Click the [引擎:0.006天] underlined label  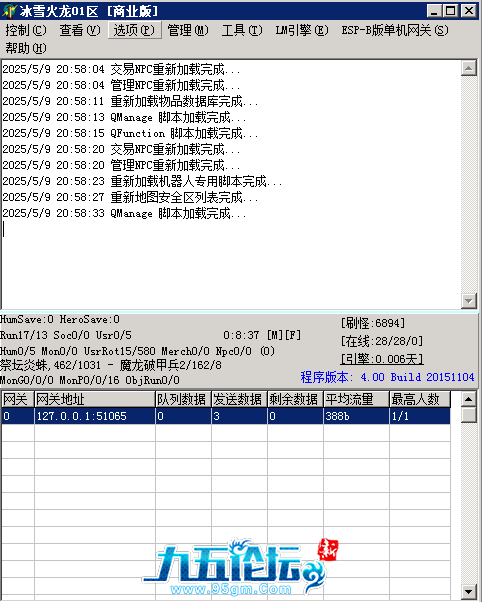pyautogui.click(x=382, y=359)
